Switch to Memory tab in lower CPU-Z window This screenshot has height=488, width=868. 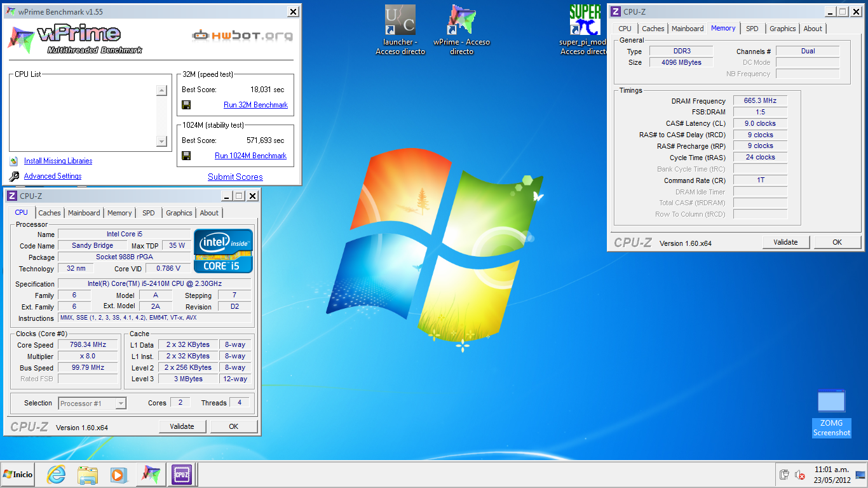(x=119, y=213)
